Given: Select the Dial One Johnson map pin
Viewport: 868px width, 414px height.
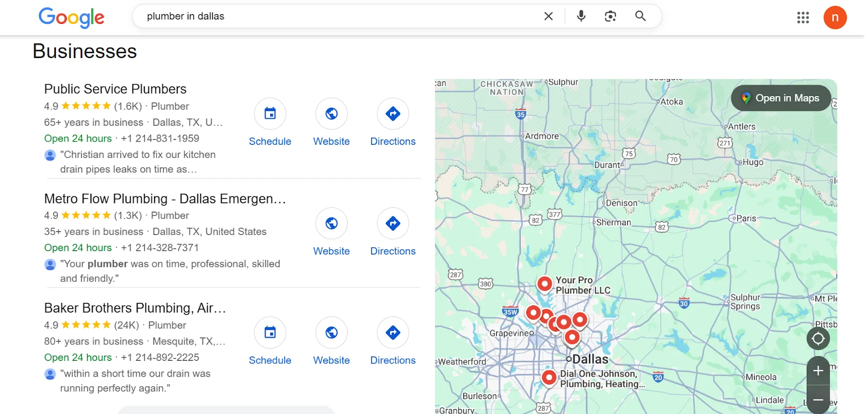Looking at the screenshot, I should tap(549, 377).
